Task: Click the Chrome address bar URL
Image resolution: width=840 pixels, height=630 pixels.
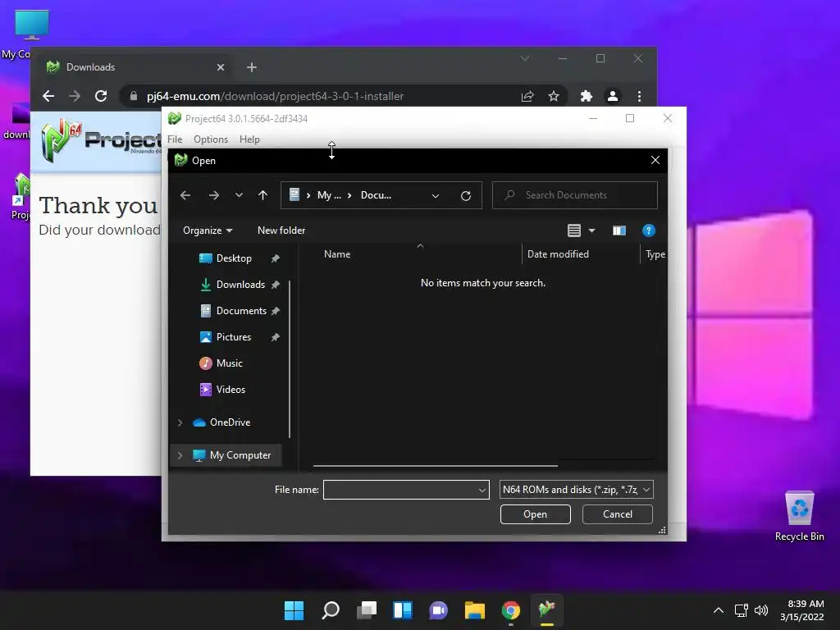Action: [x=275, y=97]
